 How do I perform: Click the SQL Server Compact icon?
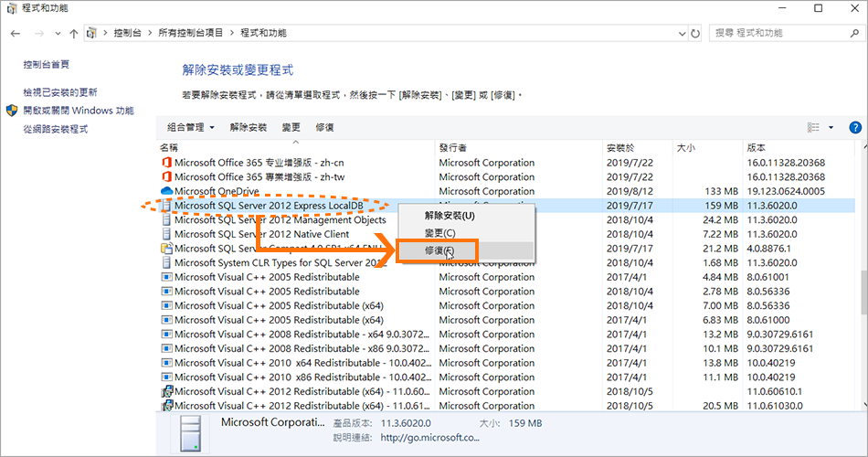pos(166,249)
